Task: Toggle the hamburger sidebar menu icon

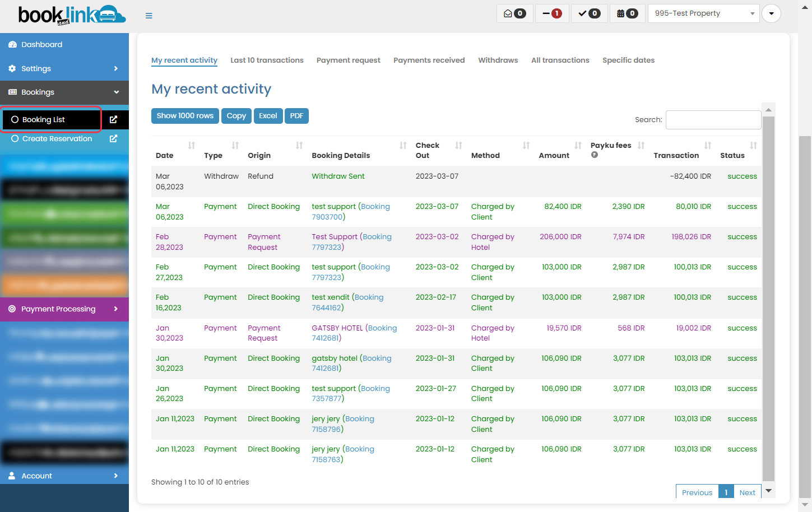Action: (149, 16)
